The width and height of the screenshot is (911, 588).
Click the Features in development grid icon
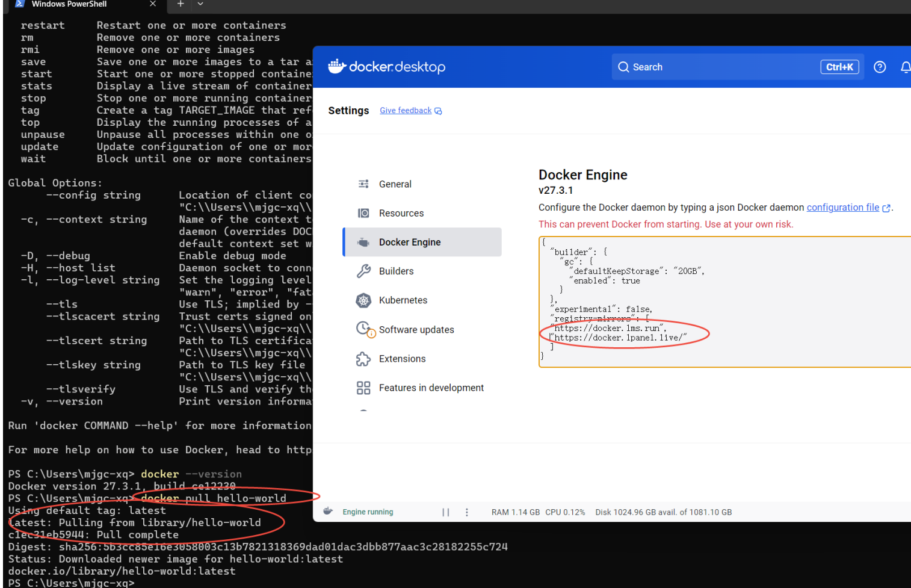coord(363,388)
